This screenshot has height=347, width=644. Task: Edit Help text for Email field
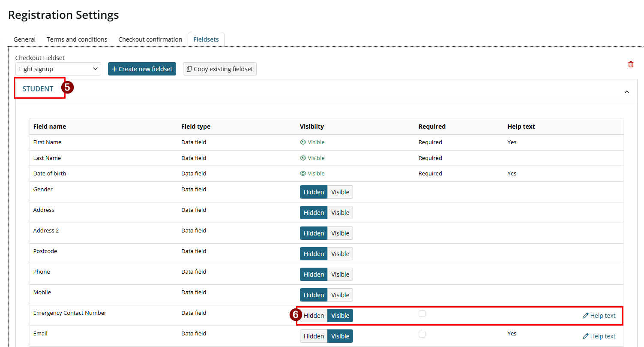tap(599, 336)
